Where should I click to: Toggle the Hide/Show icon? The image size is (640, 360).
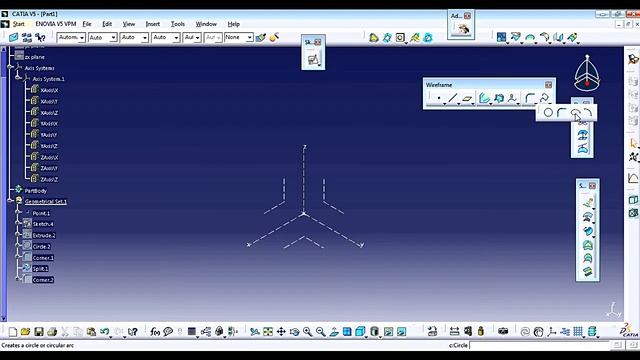[388, 332]
